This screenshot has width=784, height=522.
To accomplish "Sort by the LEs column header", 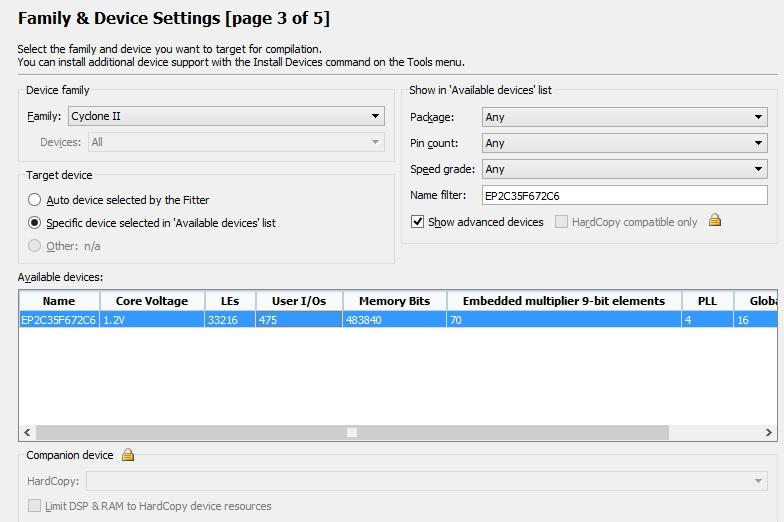I will [x=230, y=301].
